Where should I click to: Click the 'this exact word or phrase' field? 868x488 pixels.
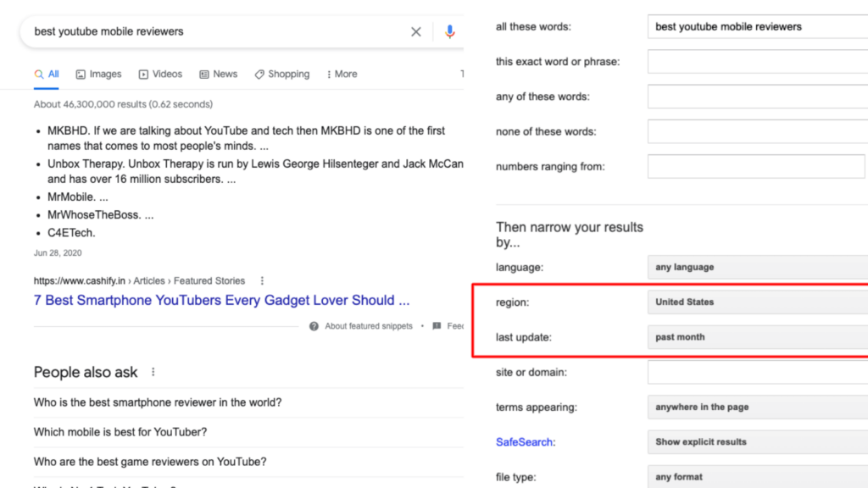[x=758, y=61]
